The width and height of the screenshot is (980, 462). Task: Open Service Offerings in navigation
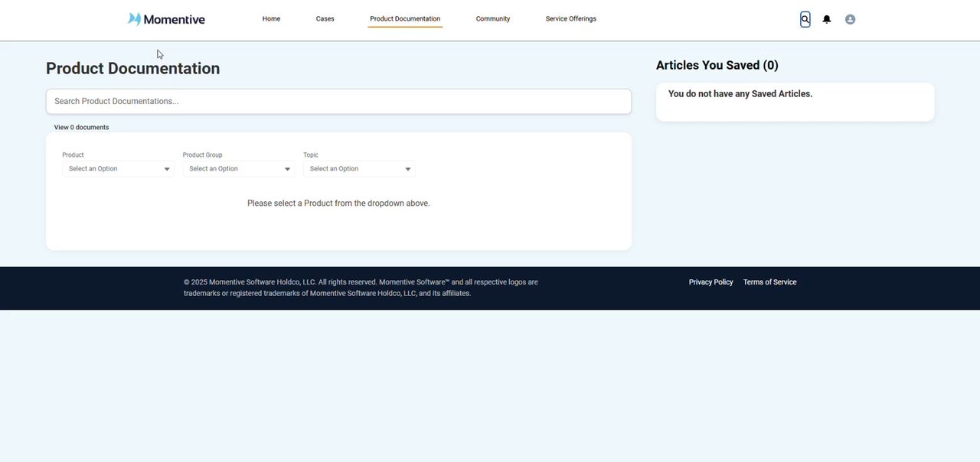tap(571, 19)
